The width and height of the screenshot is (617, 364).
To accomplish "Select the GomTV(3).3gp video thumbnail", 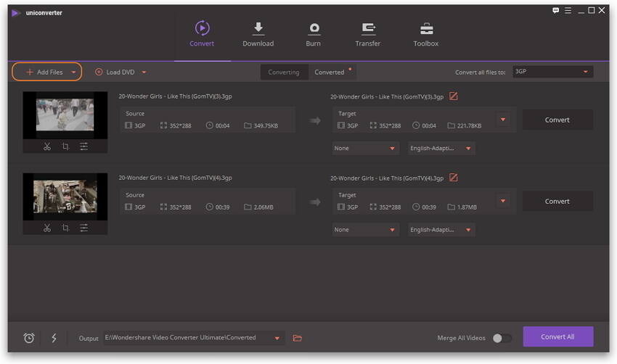I will 65,115.
